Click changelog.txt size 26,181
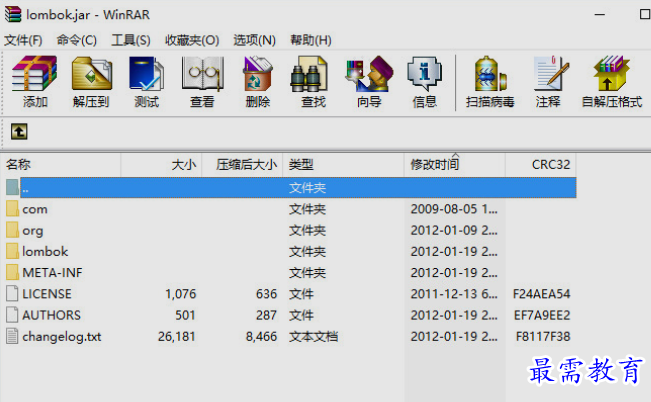Image resolution: width=651 pixels, height=402 pixels. coord(176,336)
